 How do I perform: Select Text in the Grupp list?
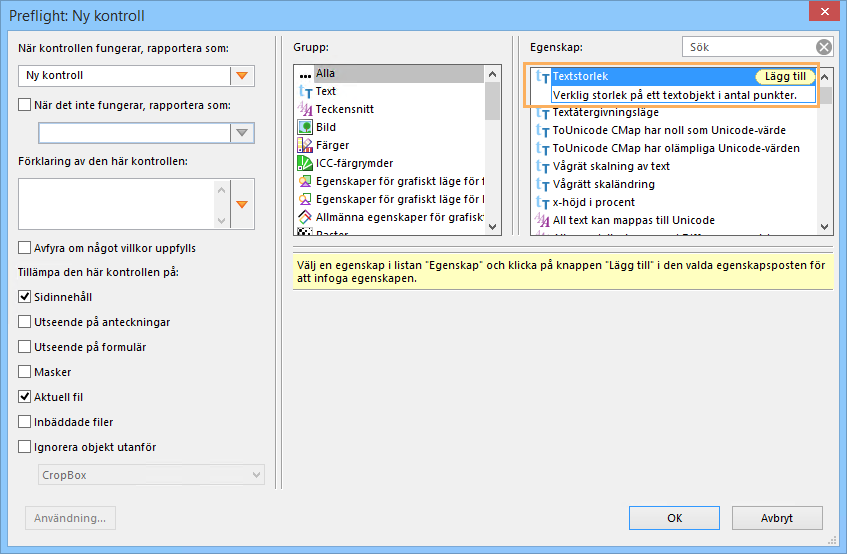pyautogui.click(x=326, y=91)
